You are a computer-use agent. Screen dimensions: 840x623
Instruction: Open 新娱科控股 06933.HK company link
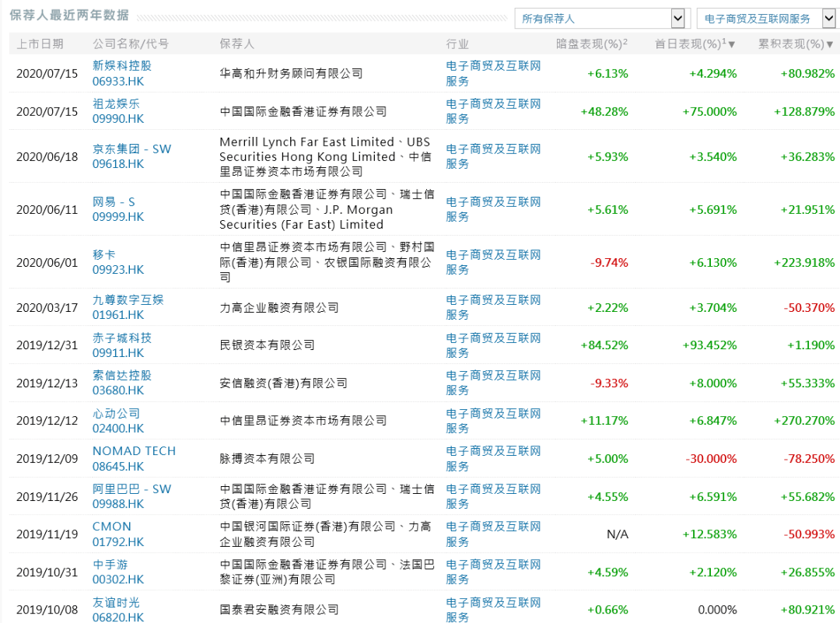122,73
